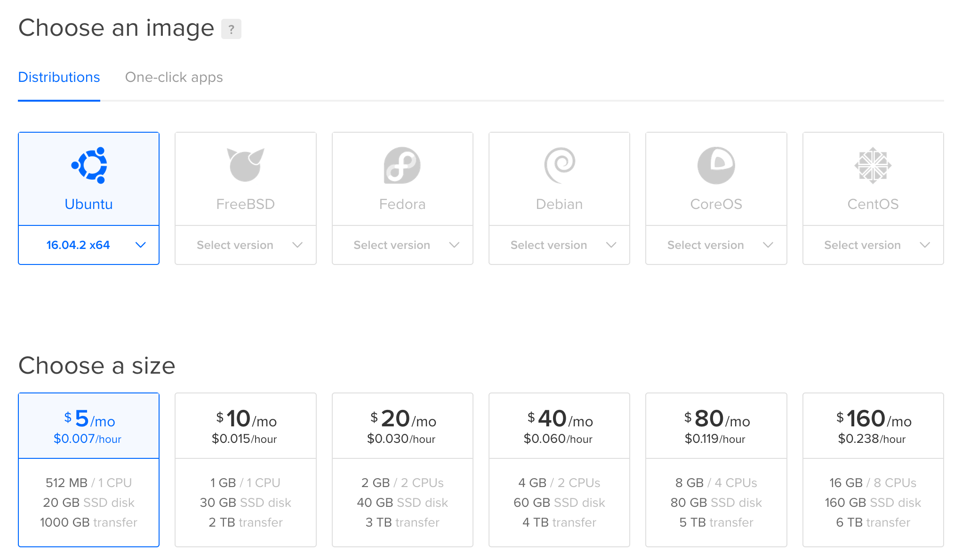Pick the Debian swirl icon
Viewport: 962px width, 560px height.
pyautogui.click(x=559, y=165)
